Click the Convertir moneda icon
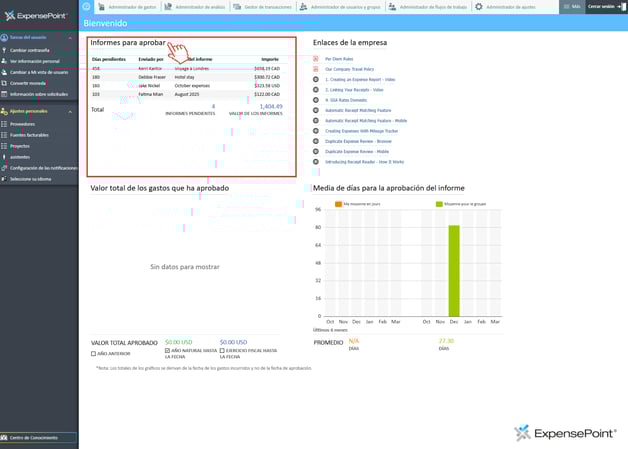 (4, 83)
